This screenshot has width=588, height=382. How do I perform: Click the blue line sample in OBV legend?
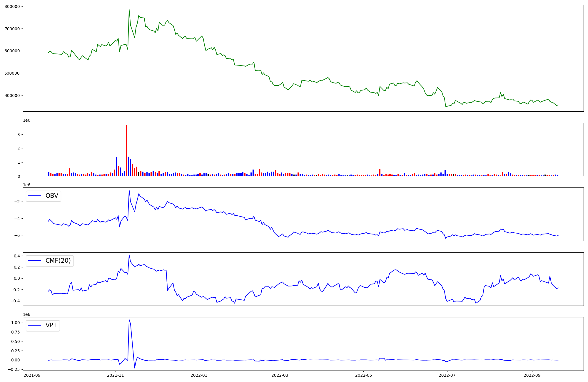coord(35,196)
